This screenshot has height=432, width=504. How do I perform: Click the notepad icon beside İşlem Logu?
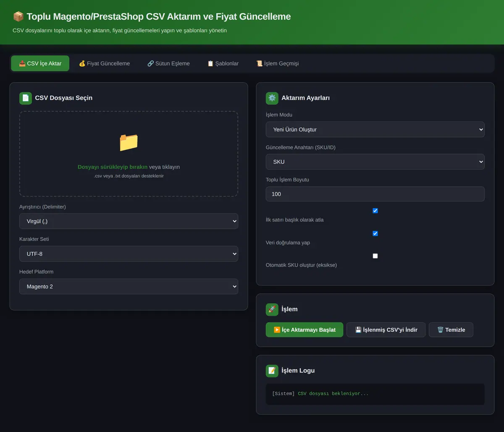click(272, 371)
